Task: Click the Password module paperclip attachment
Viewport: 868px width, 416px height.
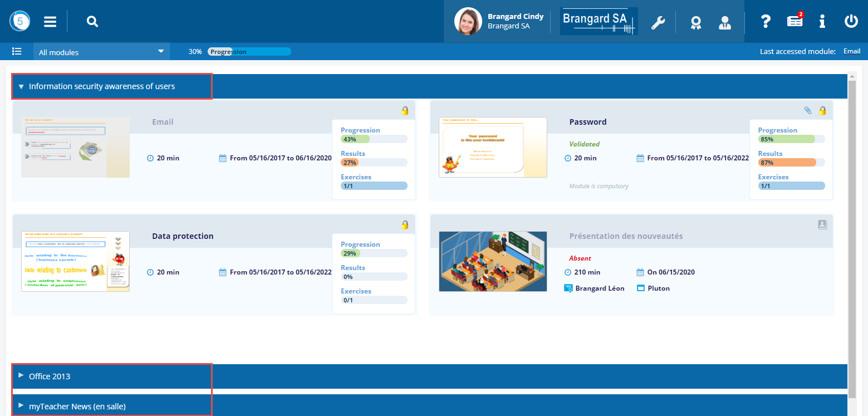Action: click(808, 110)
